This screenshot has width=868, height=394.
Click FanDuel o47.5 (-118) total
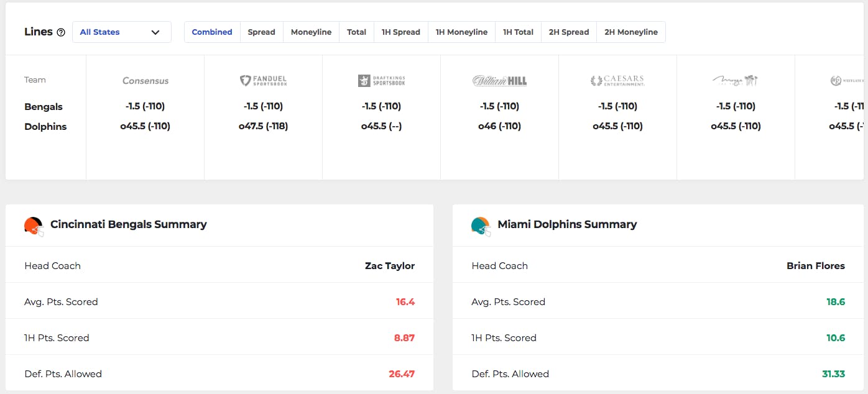(263, 126)
